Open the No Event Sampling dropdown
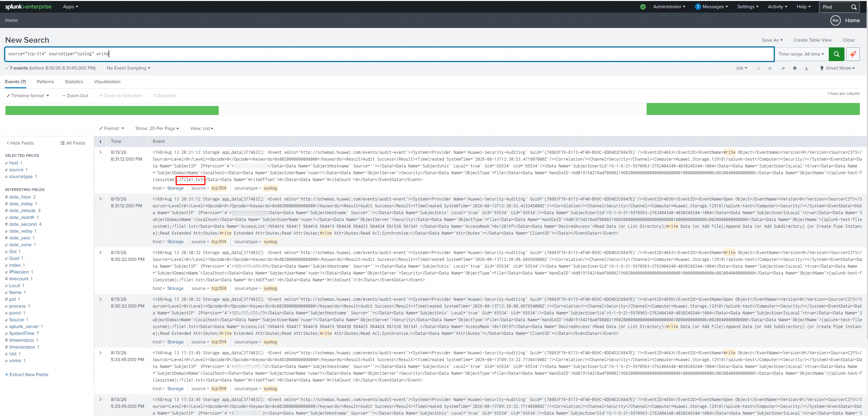Screen dimensions: 868x416 [128, 68]
